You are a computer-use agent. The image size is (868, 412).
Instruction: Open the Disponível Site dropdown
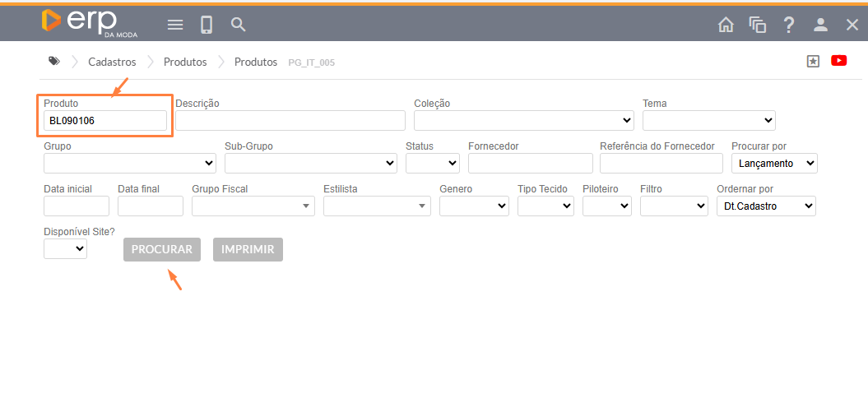pos(65,248)
